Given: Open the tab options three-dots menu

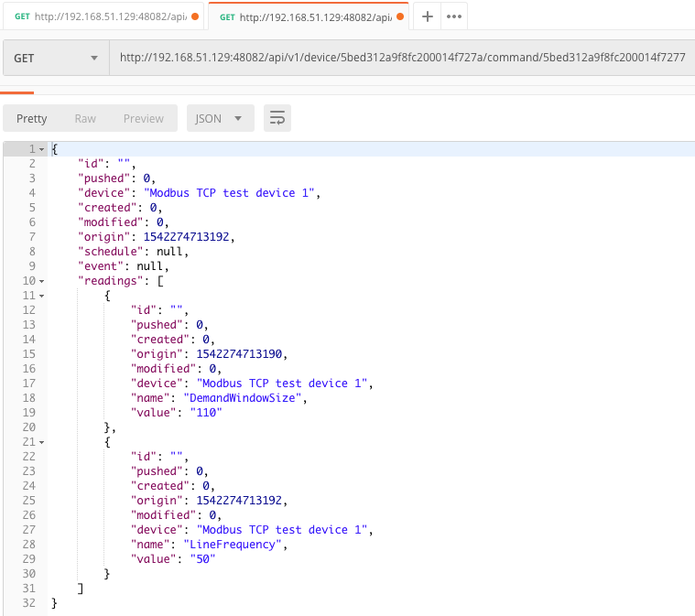Looking at the screenshot, I should (x=454, y=16).
